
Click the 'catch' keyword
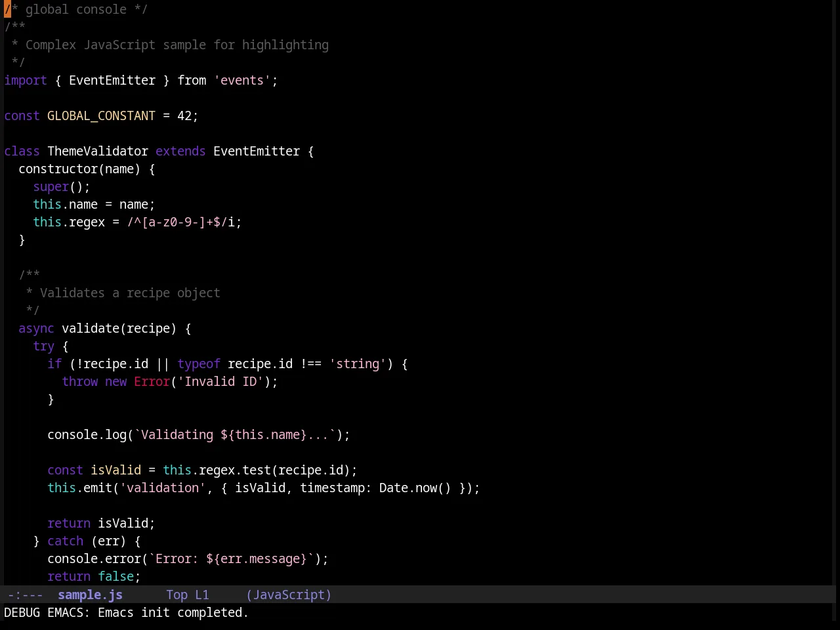tap(65, 541)
